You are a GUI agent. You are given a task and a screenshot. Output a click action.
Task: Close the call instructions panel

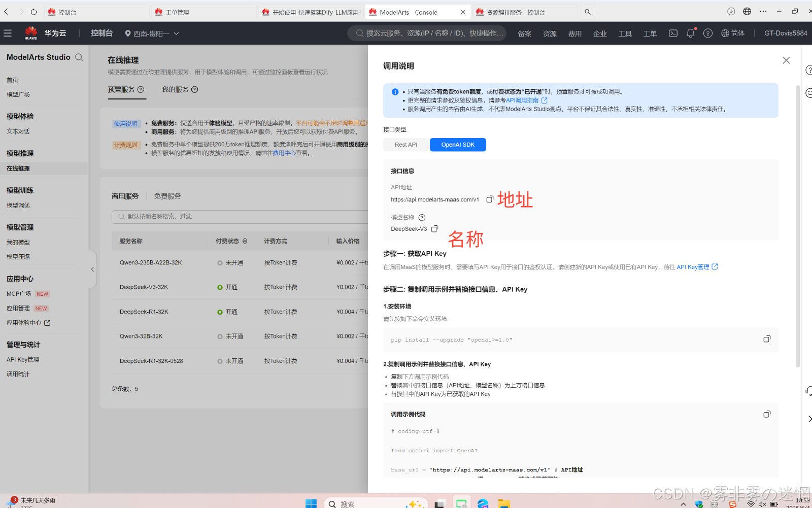click(x=786, y=60)
